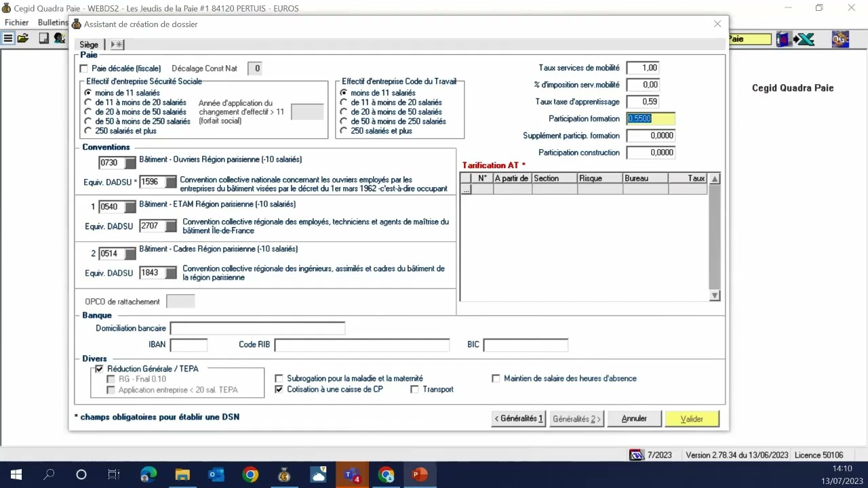868x488 pixels.
Task: Enable Subrogation pour la maladie et la maternité
Action: tap(279, 378)
